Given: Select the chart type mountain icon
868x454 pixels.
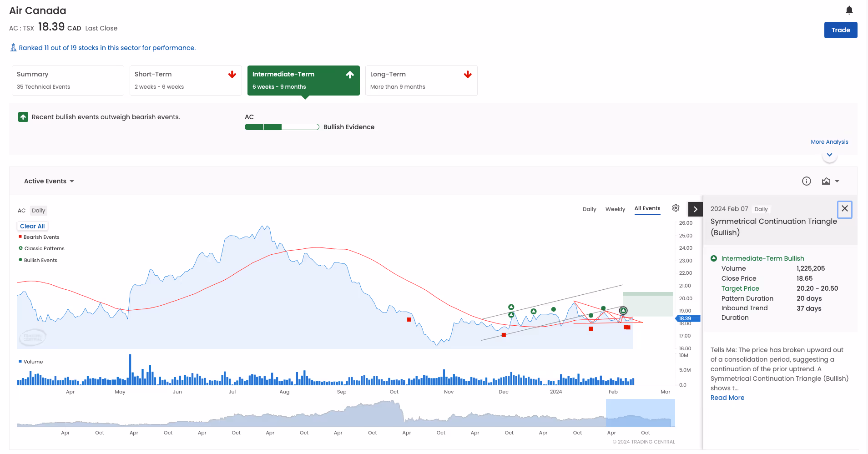Looking at the screenshot, I should 826,181.
